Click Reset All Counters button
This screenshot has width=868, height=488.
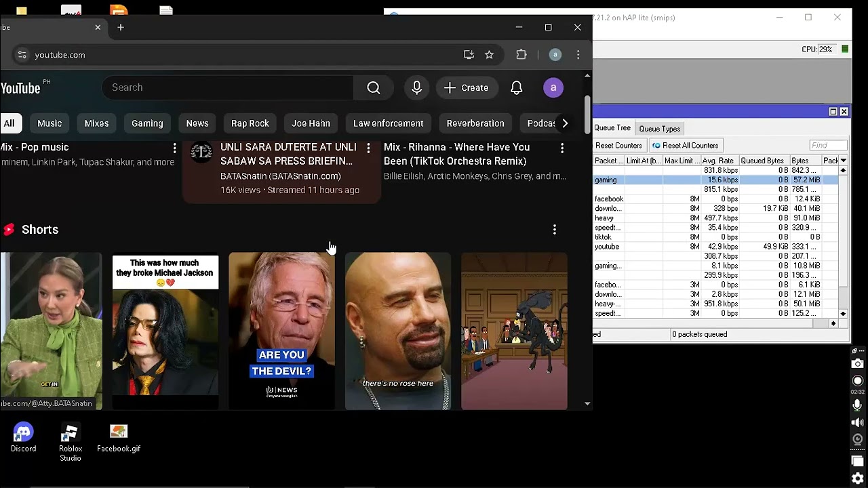[x=685, y=146]
